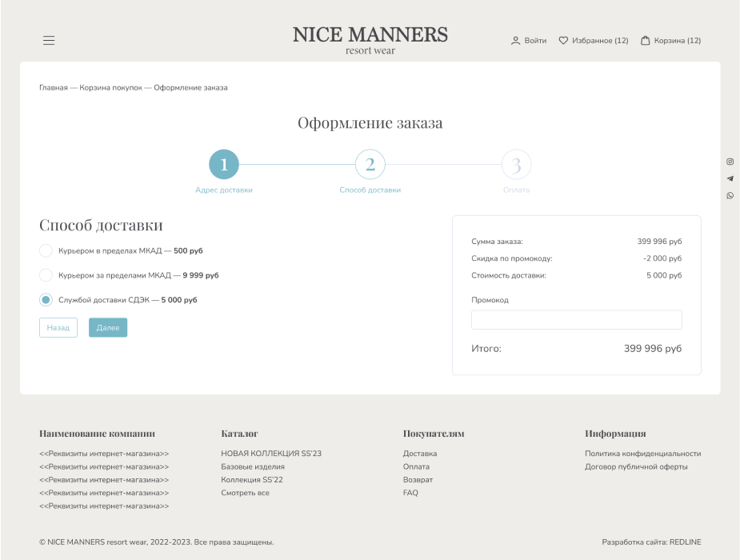740x560 pixels.
Task: Open Политика конфиденциальности footer link
Action: (642, 454)
